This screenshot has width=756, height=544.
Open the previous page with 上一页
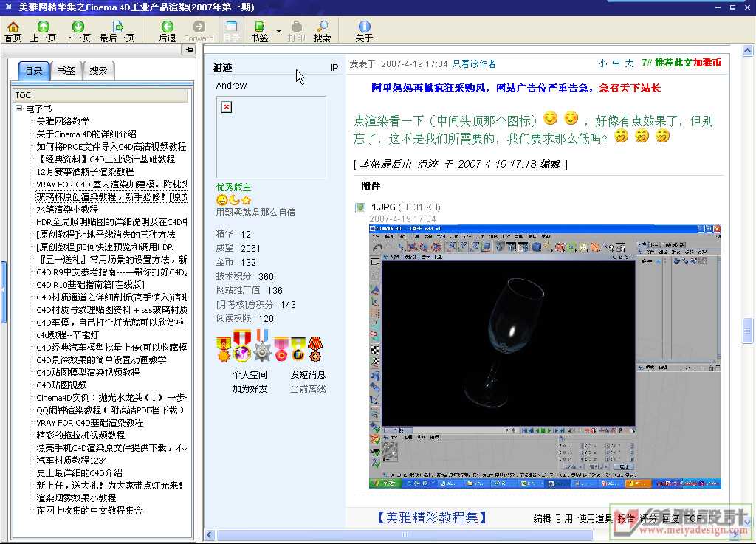(x=43, y=31)
